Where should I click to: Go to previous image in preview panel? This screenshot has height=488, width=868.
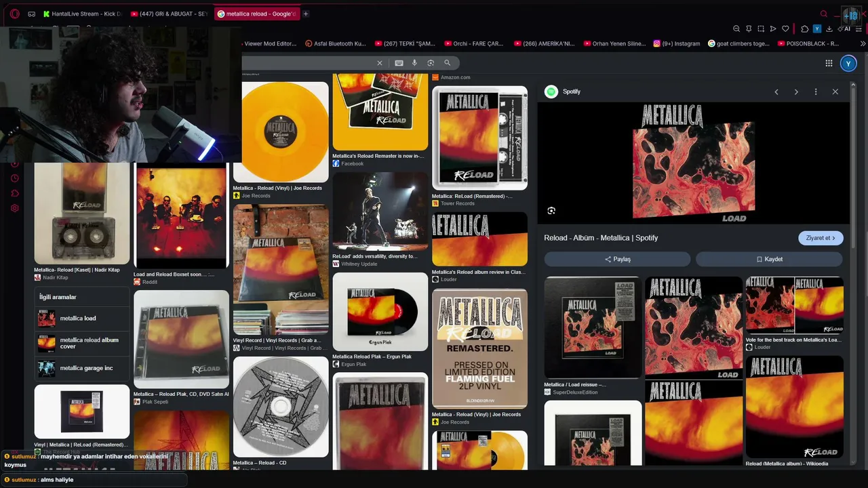click(x=776, y=91)
